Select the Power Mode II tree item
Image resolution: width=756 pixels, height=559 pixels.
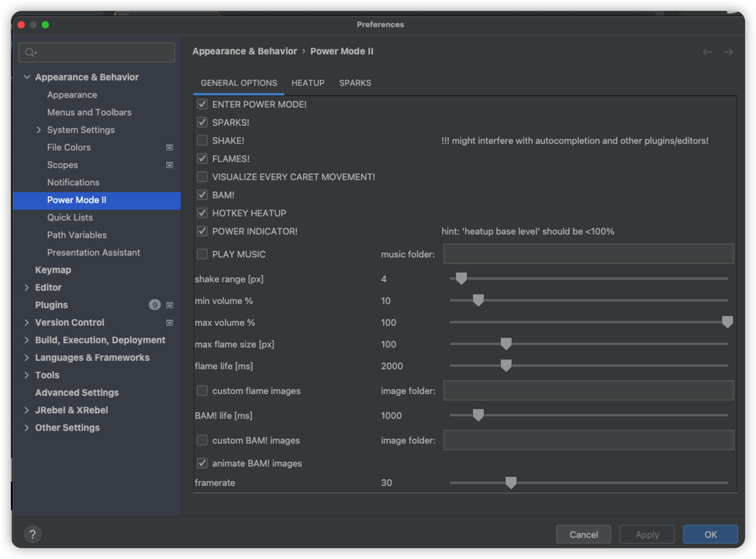[97, 200]
